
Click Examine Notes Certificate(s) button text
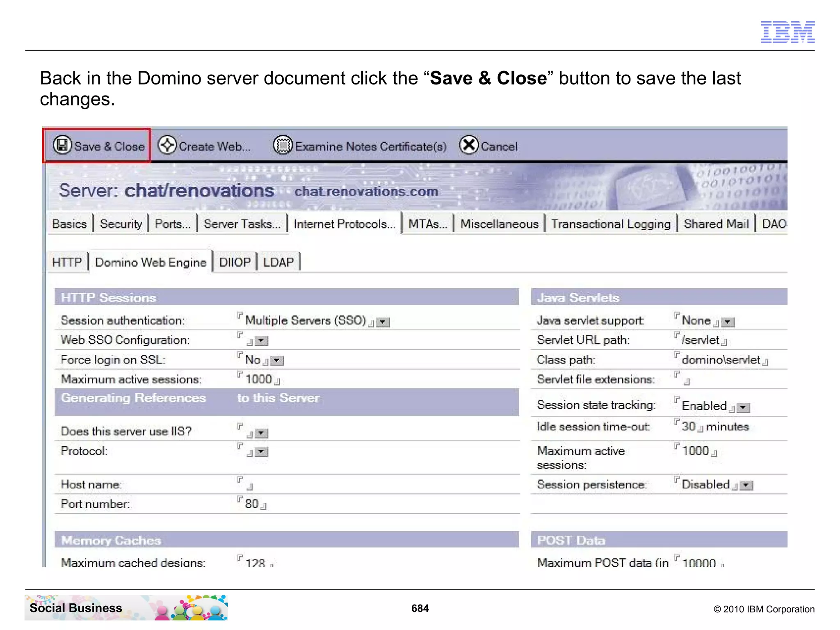(371, 146)
